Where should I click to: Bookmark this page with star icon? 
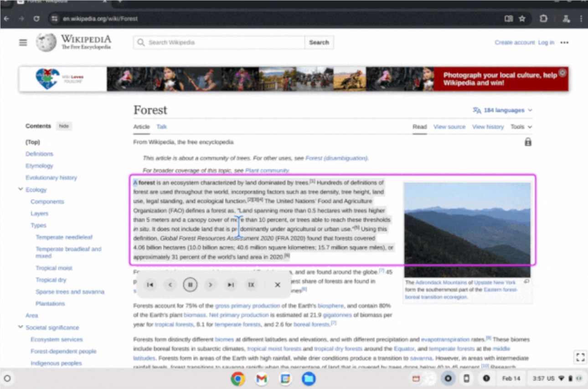(x=522, y=19)
